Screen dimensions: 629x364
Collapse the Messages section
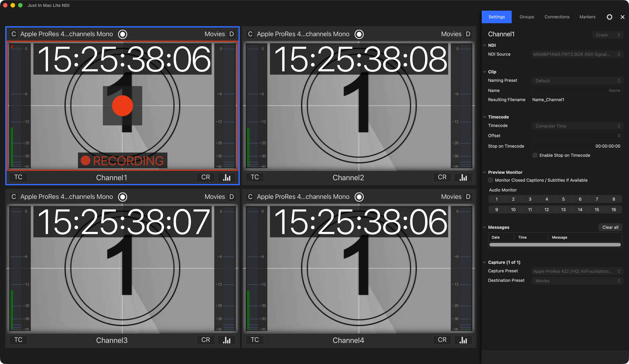[x=485, y=227]
